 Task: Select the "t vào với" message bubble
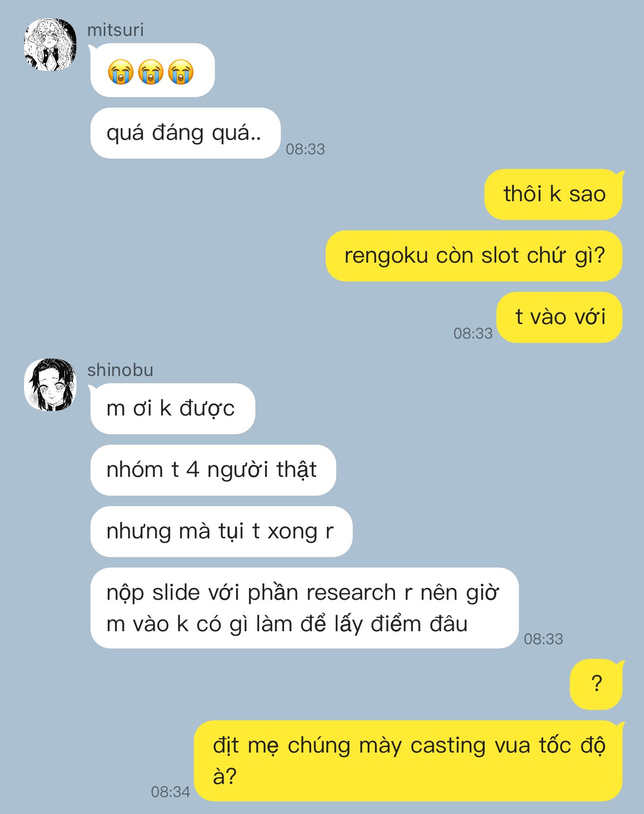(560, 317)
